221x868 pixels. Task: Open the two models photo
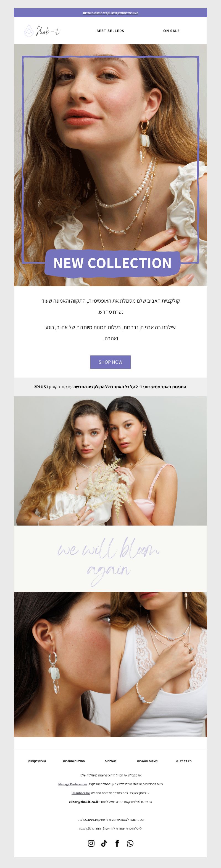point(110,461)
